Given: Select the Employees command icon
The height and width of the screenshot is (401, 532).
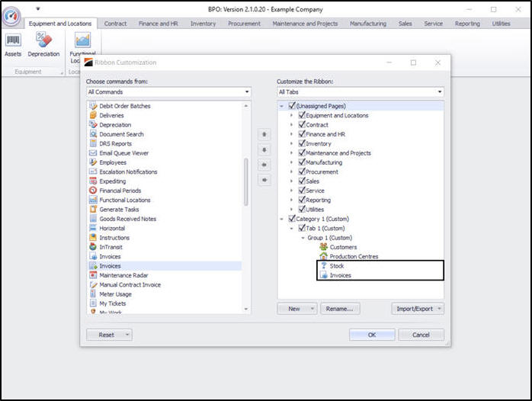Looking at the screenshot, I should tap(93, 162).
